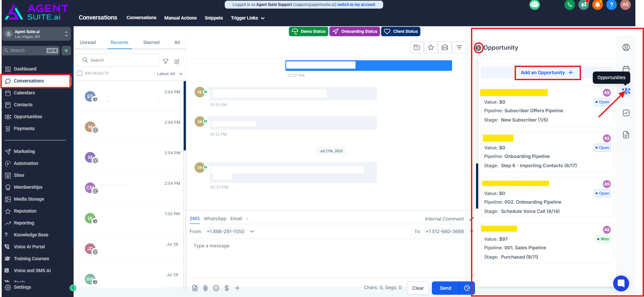Open the help question mark icon
644x297 pixels.
(612, 5)
